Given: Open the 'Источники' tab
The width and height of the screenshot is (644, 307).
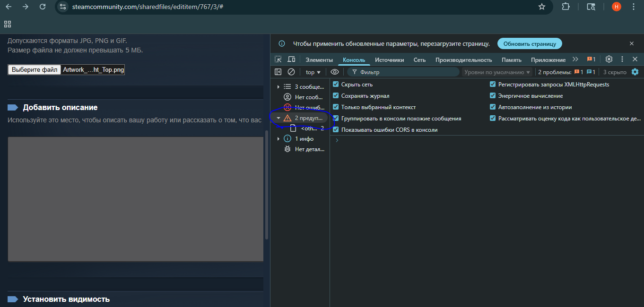Looking at the screenshot, I should [390, 60].
